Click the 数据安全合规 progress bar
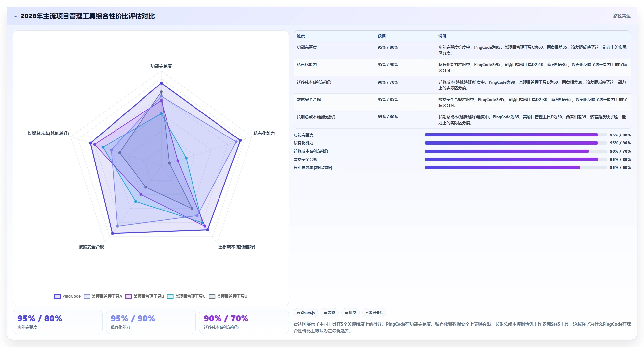 [x=516, y=159]
